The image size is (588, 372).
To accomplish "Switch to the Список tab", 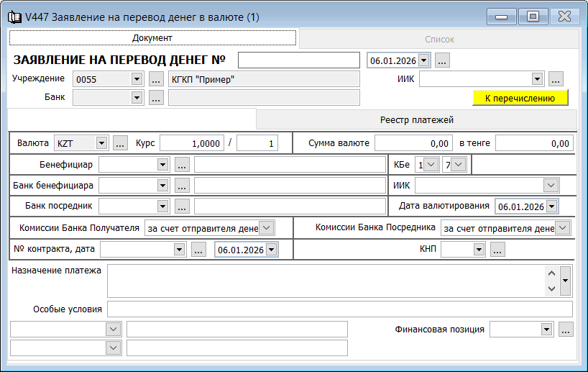I will (x=438, y=39).
